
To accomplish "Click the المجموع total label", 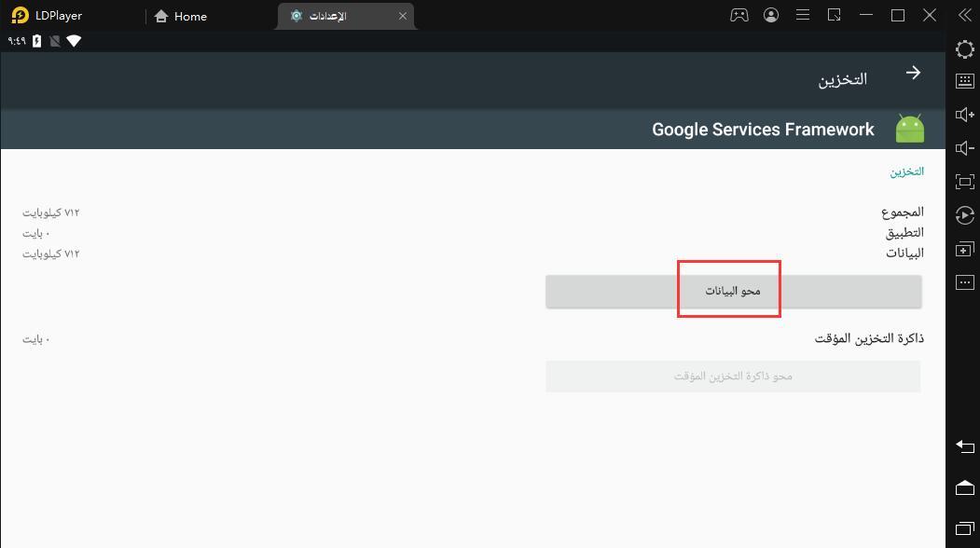I will (903, 212).
